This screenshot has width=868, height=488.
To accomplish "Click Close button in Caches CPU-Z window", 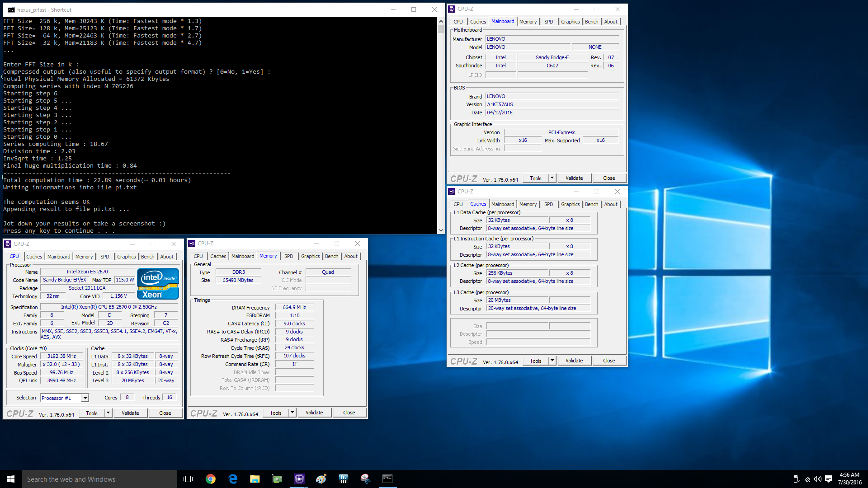I will tap(609, 361).
